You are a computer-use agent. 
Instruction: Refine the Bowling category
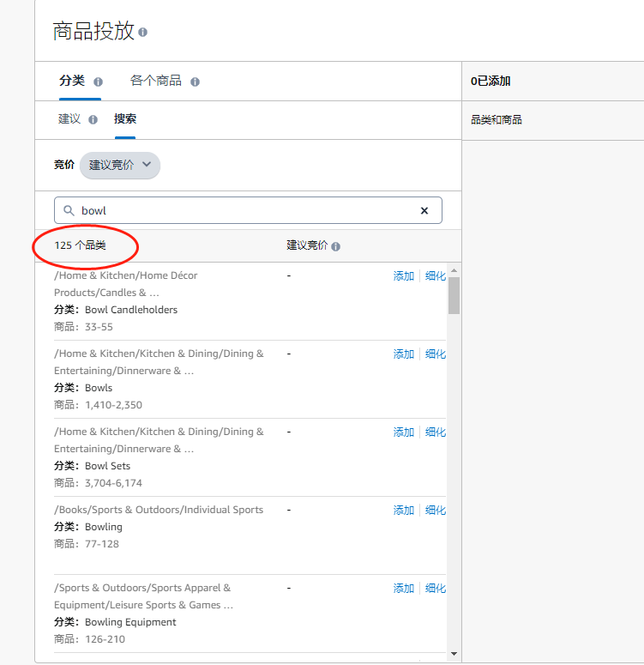click(436, 511)
